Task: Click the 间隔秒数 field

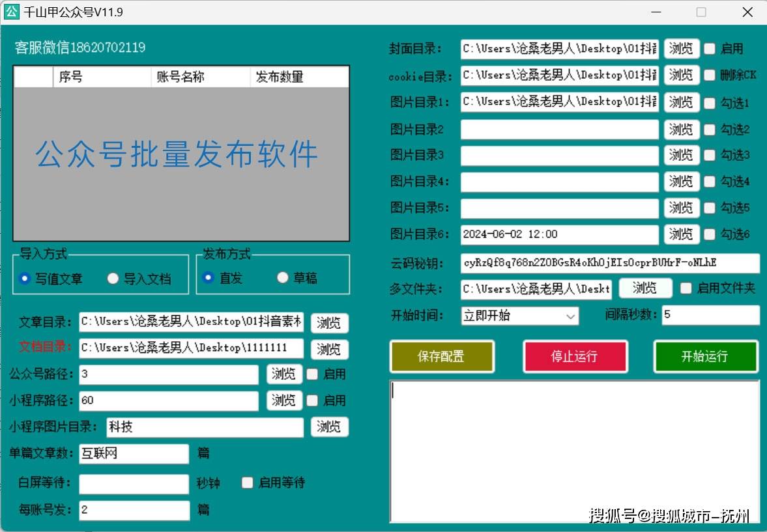Action: 711,315
